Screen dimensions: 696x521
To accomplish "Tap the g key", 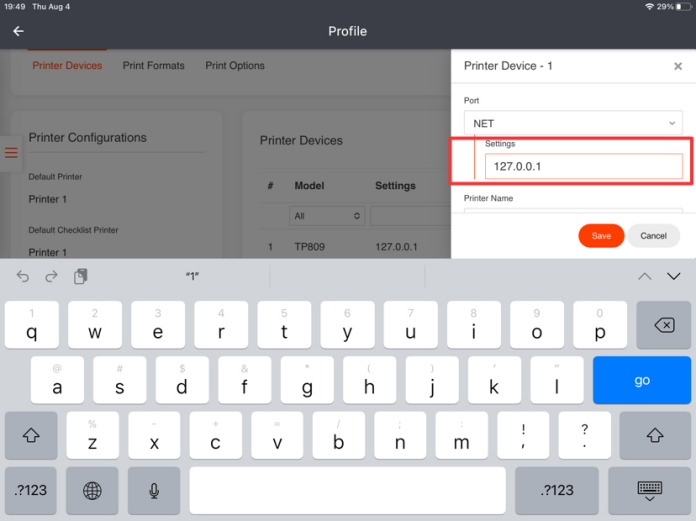I will [x=307, y=380].
